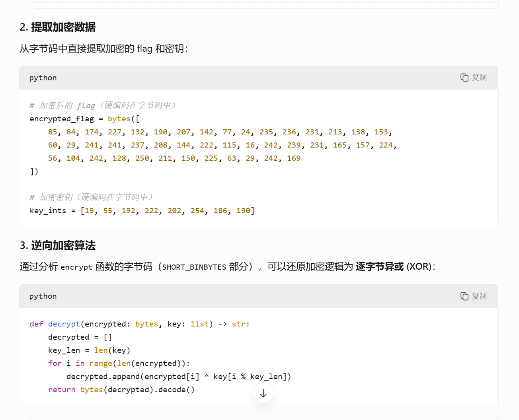Click the decrypt function name in the def line

coord(64,324)
